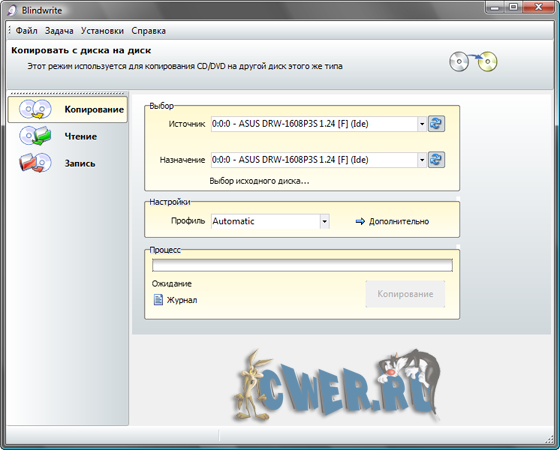Click the blue arrow beside Дополнительно
Screen dimensions: 560x450
360,221
